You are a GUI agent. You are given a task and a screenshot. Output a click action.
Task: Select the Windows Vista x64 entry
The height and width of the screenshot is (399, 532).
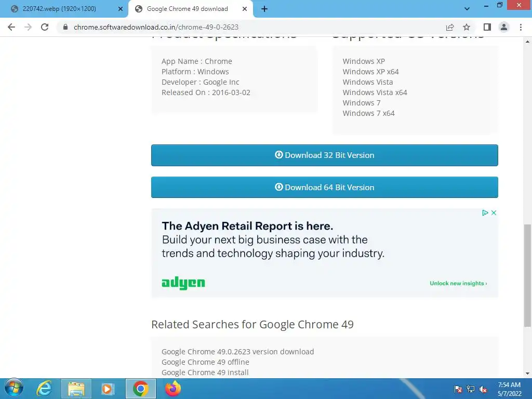coord(375,92)
